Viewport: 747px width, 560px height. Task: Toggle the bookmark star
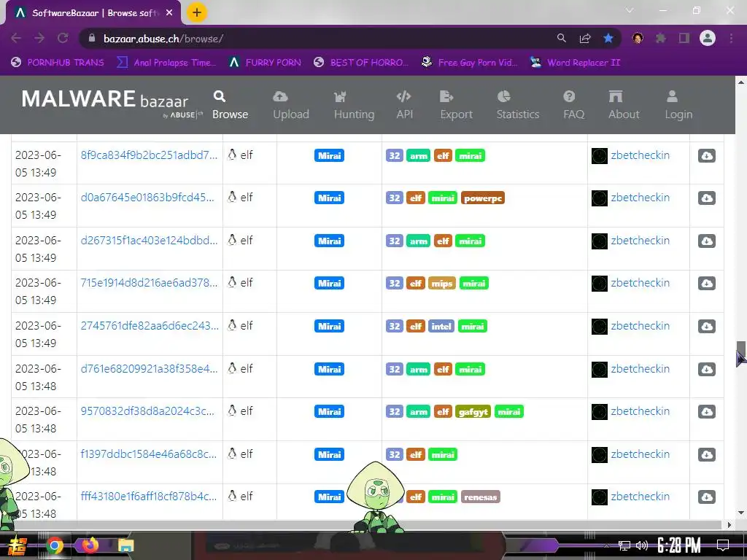(608, 38)
